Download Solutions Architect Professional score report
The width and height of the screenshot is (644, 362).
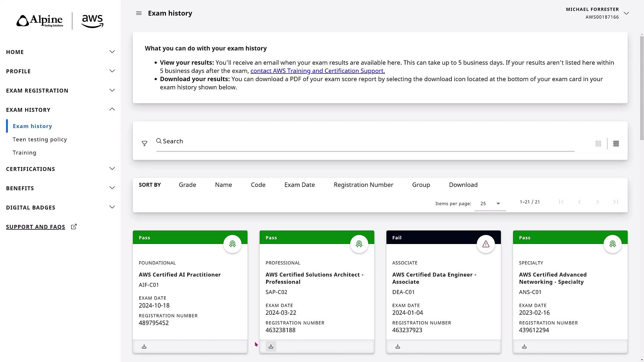click(271, 347)
